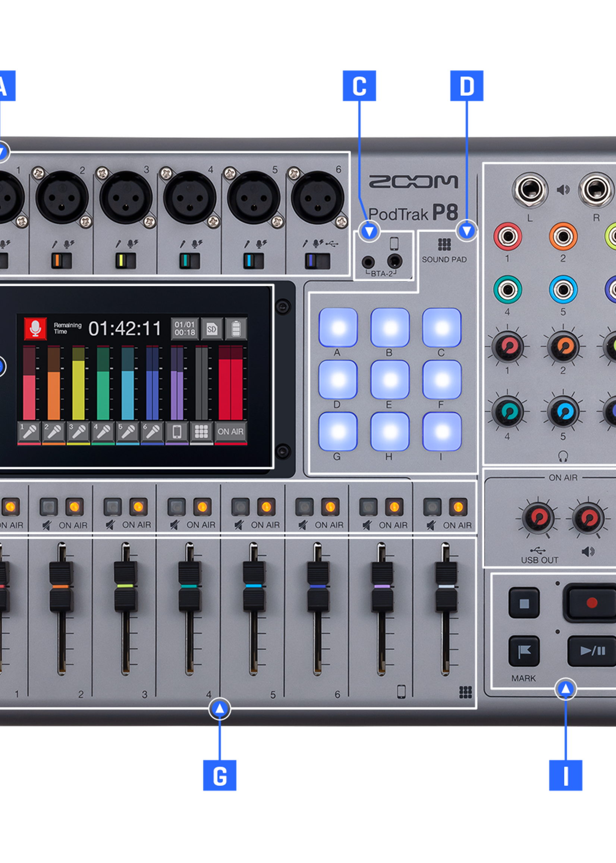Grab the channel 6 fader with indigo stripe
Screen dimensions: 616x863
tap(318, 586)
